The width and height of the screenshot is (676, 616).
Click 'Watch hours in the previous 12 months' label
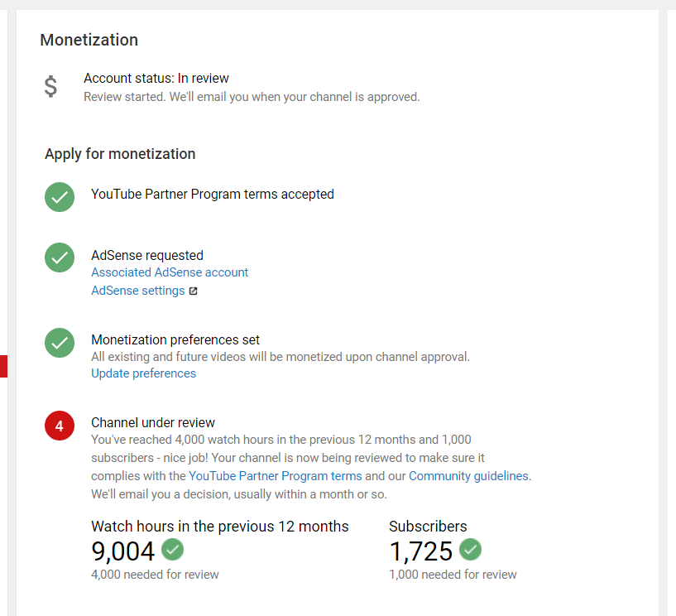click(x=220, y=527)
